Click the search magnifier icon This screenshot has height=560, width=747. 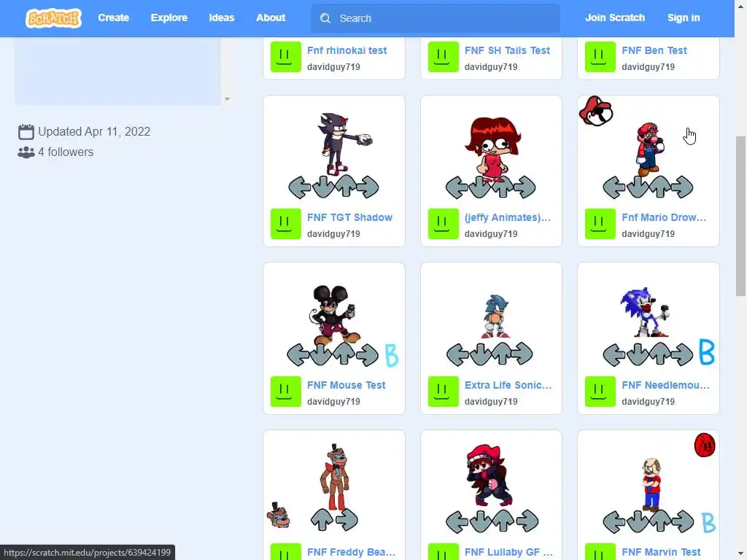click(325, 18)
